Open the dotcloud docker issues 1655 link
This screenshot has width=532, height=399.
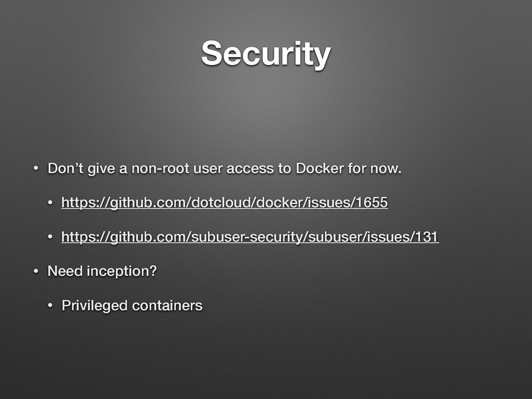224,203
